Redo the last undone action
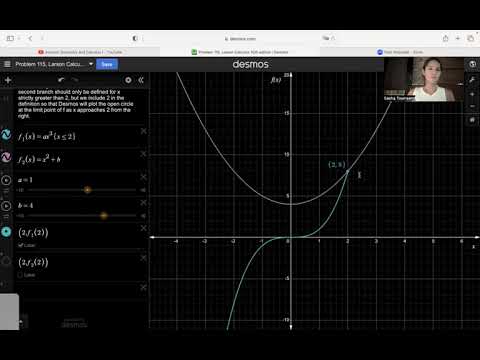Image resolution: width=480 pixels, height=360 pixels. point(75,80)
